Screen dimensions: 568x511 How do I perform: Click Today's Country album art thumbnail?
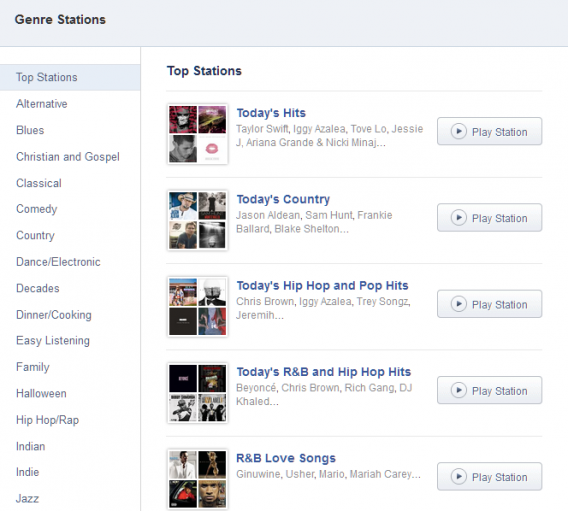tap(197, 220)
